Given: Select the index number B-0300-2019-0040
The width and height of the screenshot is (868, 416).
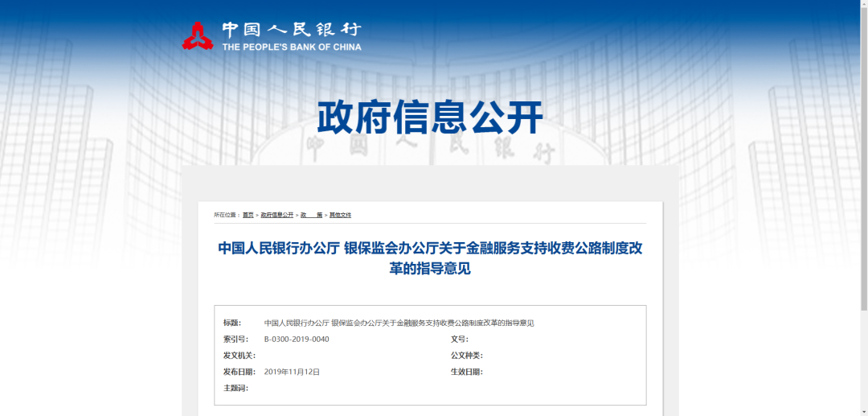Looking at the screenshot, I should click(297, 340).
